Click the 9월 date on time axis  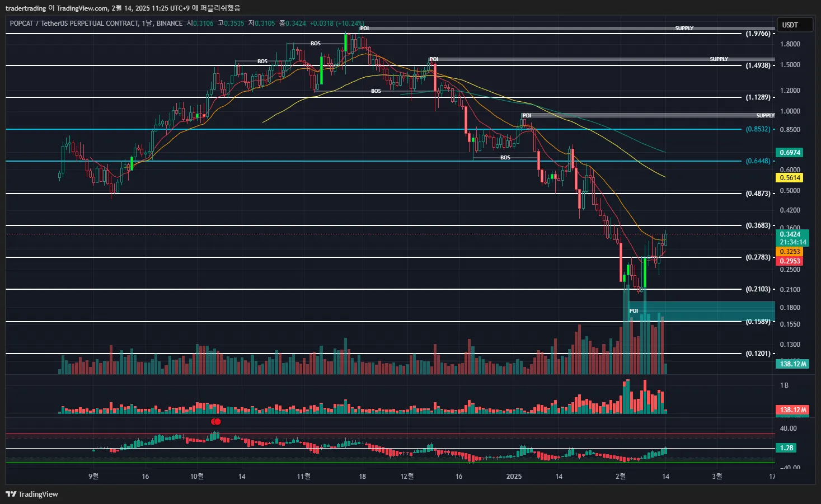tap(93, 477)
